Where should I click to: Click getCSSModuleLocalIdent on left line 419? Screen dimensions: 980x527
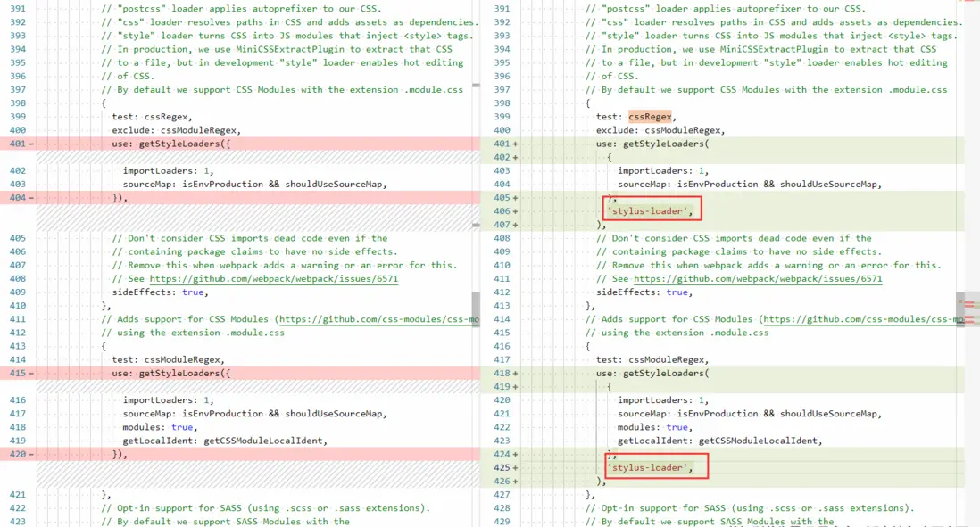click(x=262, y=441)
